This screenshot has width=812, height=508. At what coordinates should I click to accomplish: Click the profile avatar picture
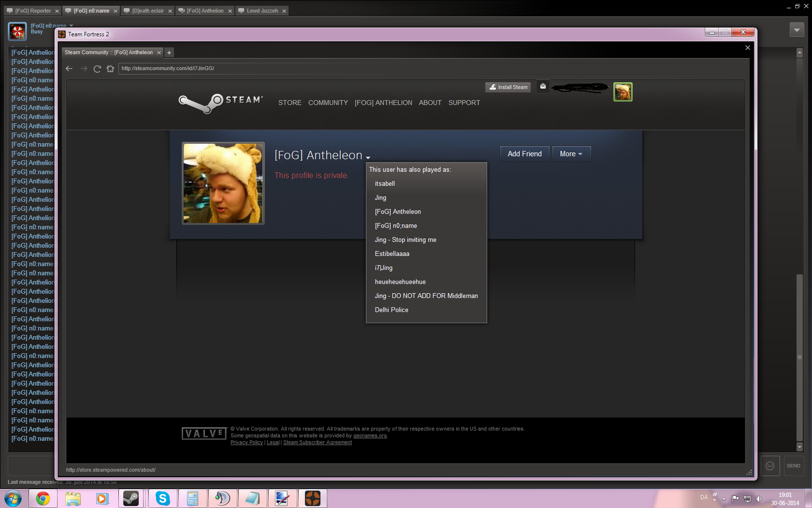223,183
